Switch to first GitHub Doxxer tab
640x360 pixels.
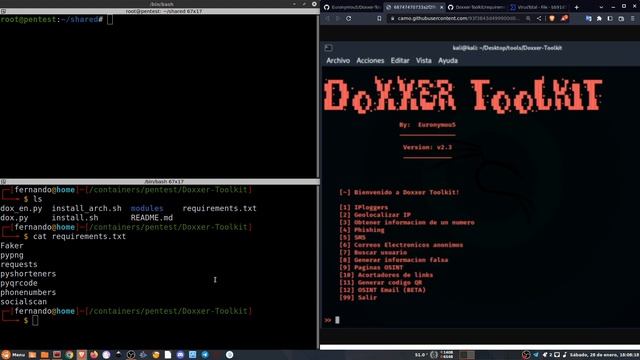point(352,7)
